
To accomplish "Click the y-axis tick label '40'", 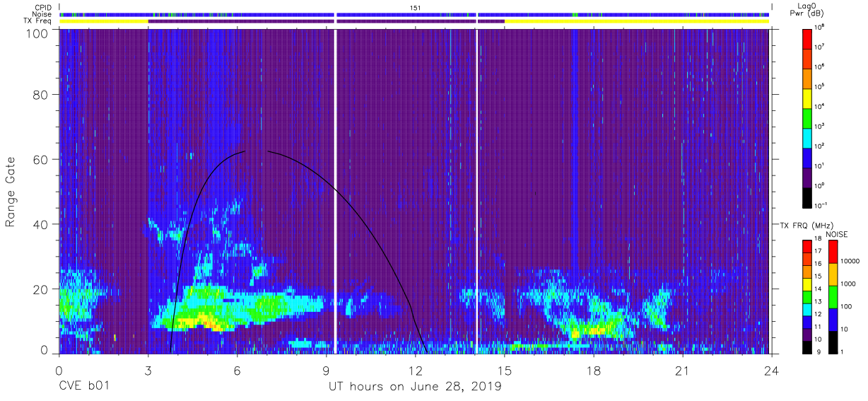I will 40,224.
